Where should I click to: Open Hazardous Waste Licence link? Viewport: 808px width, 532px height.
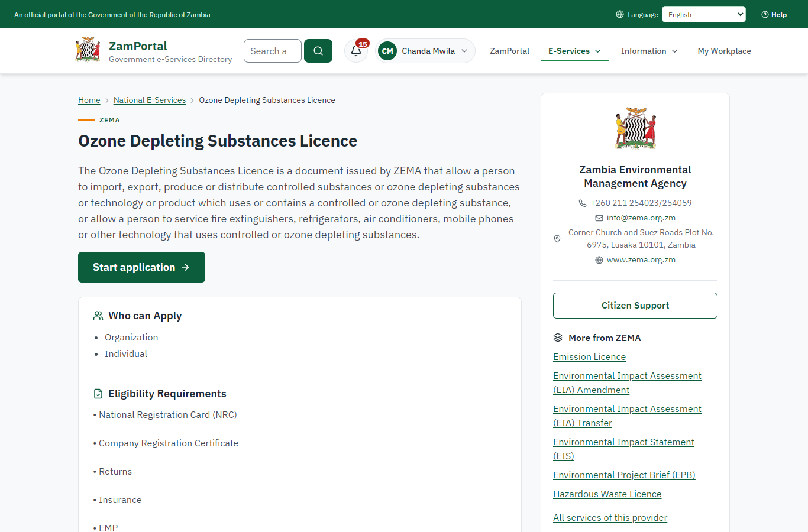(607, 494)
